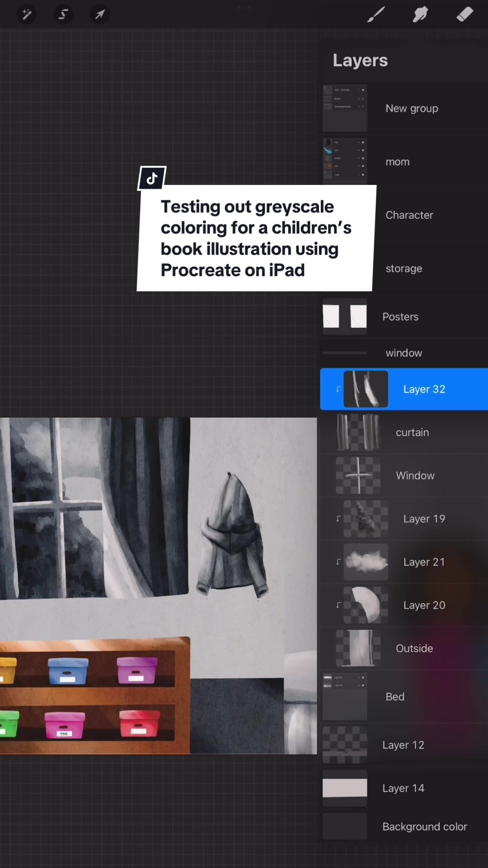Click the clipping mask arrow on Layer 19
The height and width of the screenshot is (868, 488).
pos(338,519)
